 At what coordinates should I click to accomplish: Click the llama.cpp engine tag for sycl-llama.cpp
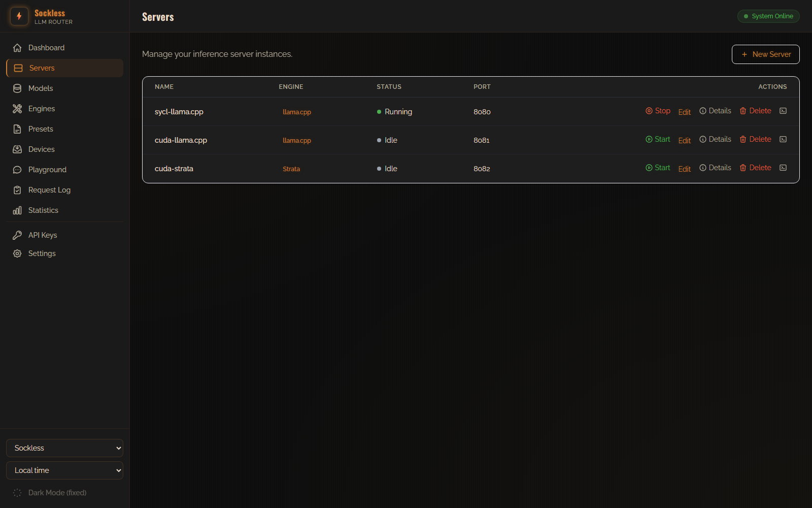coord(297,112)
